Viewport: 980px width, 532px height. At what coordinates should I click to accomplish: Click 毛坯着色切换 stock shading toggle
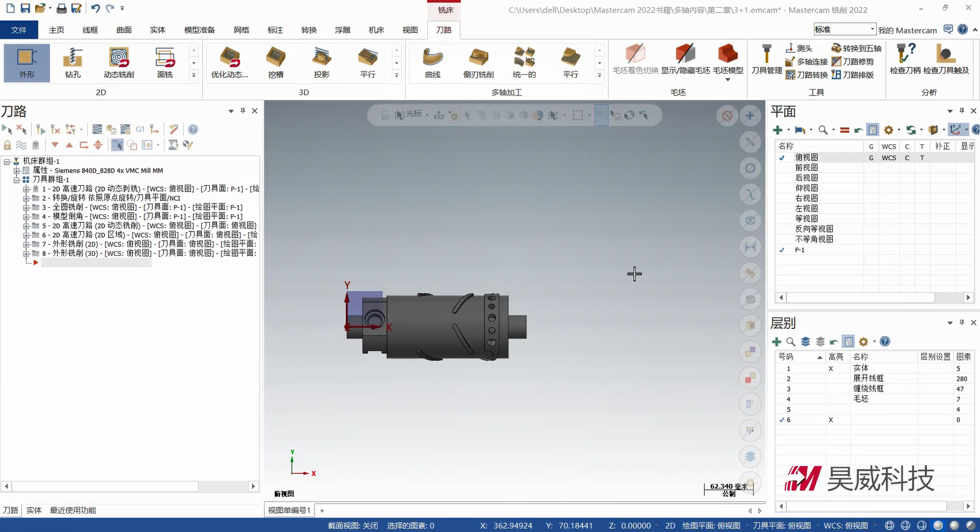[635, 60]
